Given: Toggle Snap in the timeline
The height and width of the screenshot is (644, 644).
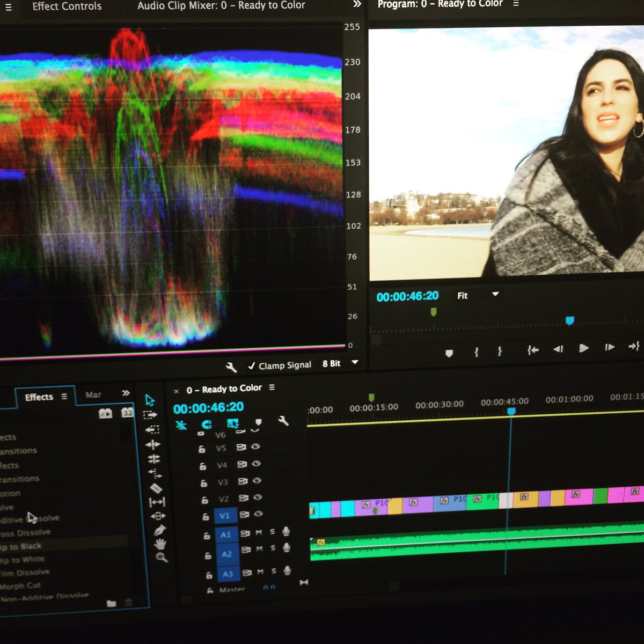Looking at the screenshot, I should click(x=207, y=425).
